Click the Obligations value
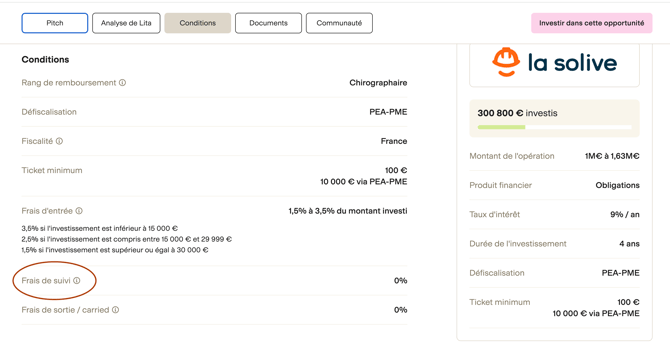670x360 pixels. pos(617,185)
